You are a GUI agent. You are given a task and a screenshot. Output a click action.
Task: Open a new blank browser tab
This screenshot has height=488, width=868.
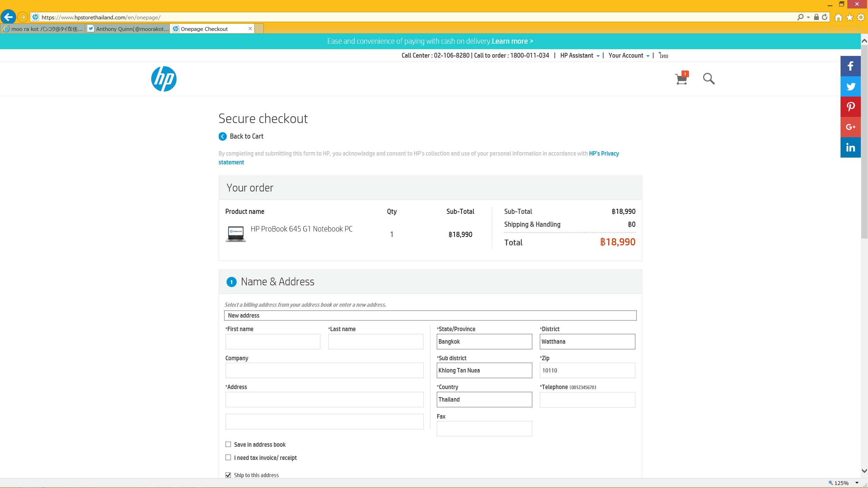pos(259,28)
